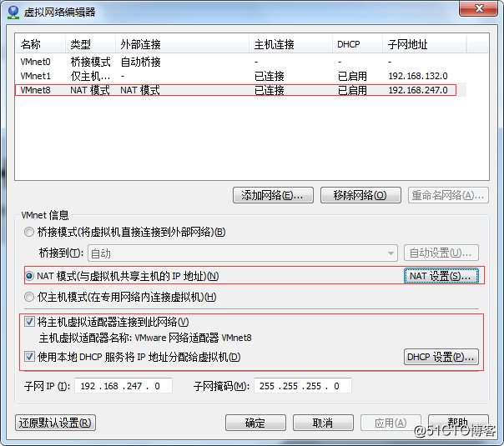Click the 类型 column header
The width and height of the screenshot is (504, 446).
(x=90, y=44)
